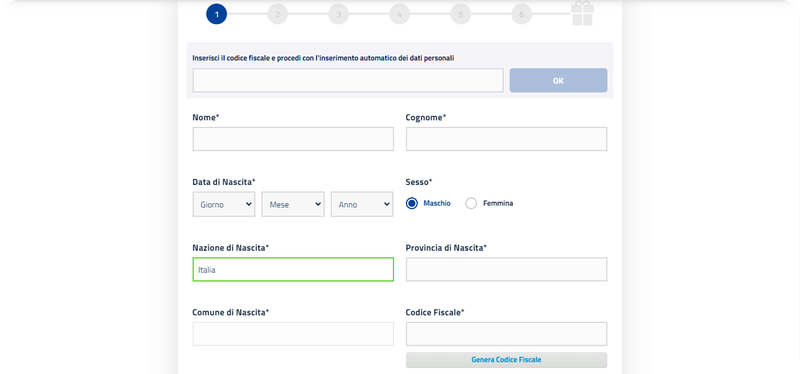800x374 pixels.
Task: Click the top codice fiscale auto-fill field
Action: 348,81
